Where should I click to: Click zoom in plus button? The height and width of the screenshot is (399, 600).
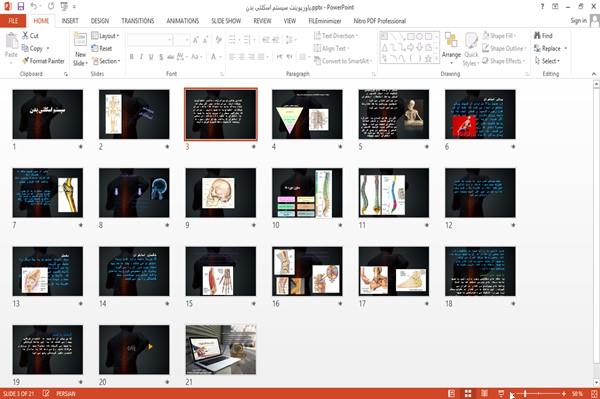[564, 393]
